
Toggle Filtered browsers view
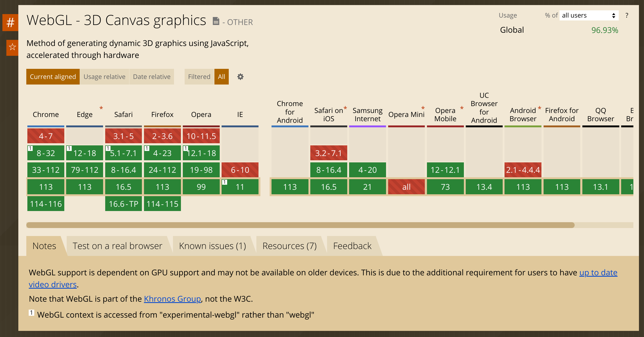pyautogui.click(x=199, y=77)
